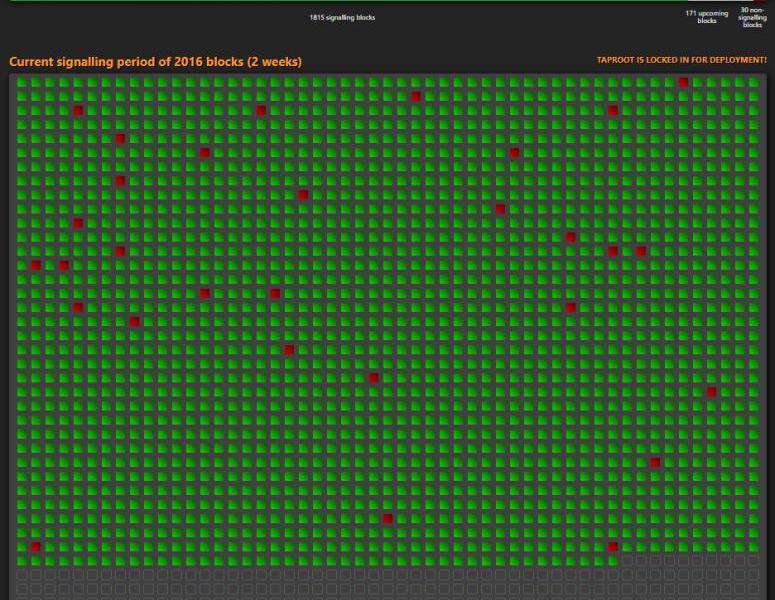Click the first empty upcoming block after the last green block

click(x=627, y=561)
